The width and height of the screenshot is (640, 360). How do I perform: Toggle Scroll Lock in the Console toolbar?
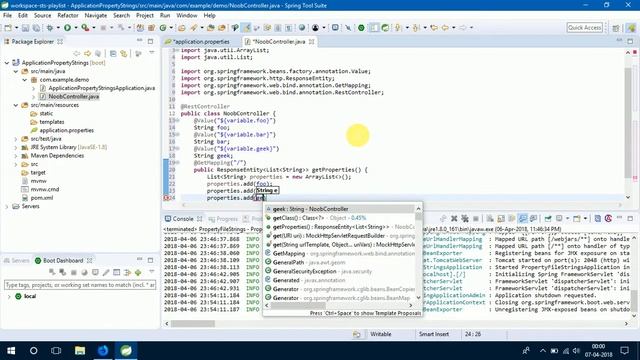501,219
